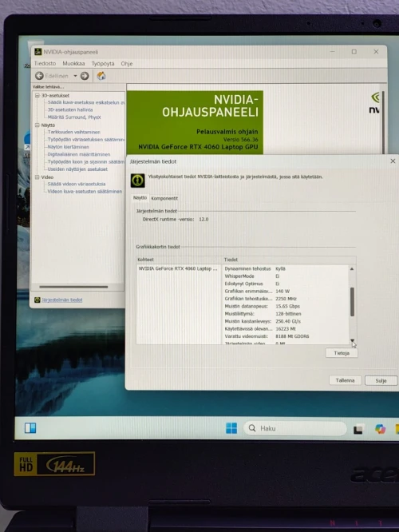Click the NVIDIA icon in window title bar

coord(38,52)
